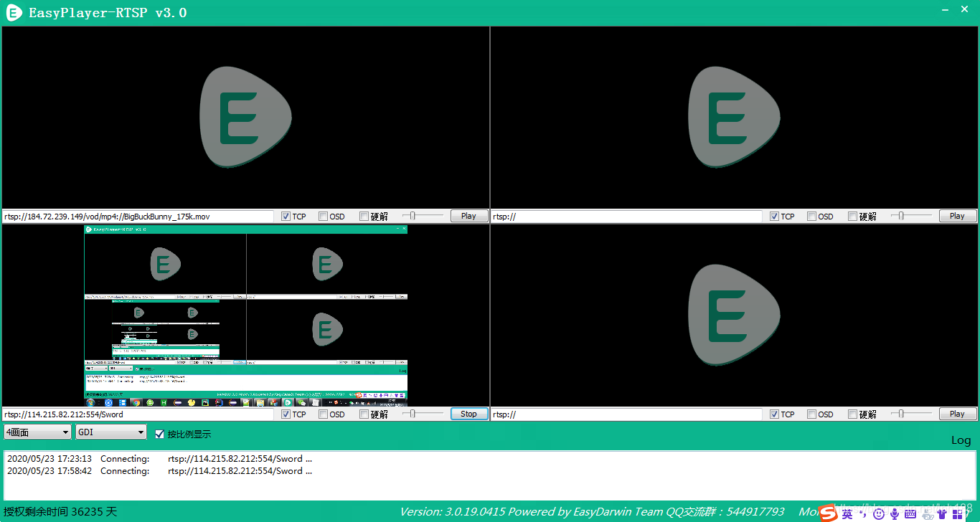Click the EasyPlayer logo in the title bar

(13, 12)
